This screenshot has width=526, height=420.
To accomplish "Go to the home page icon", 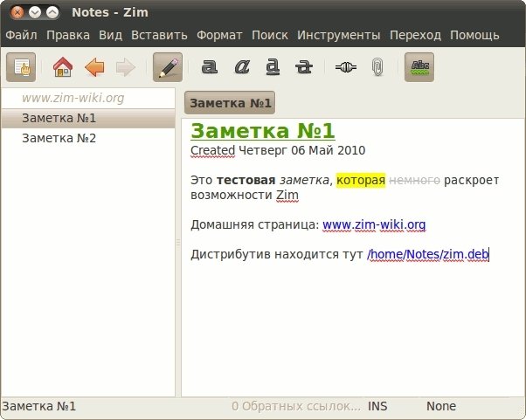I will pos(63,66).
